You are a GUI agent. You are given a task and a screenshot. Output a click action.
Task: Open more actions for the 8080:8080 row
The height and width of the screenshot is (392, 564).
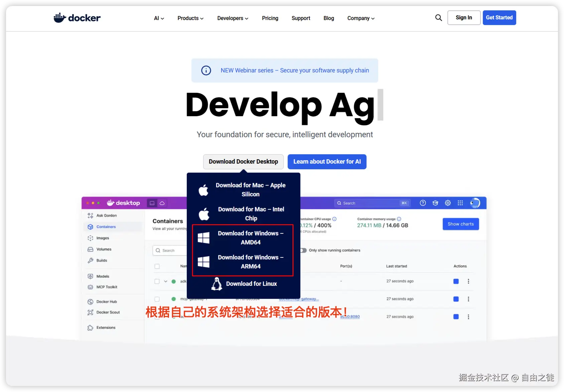468,317
